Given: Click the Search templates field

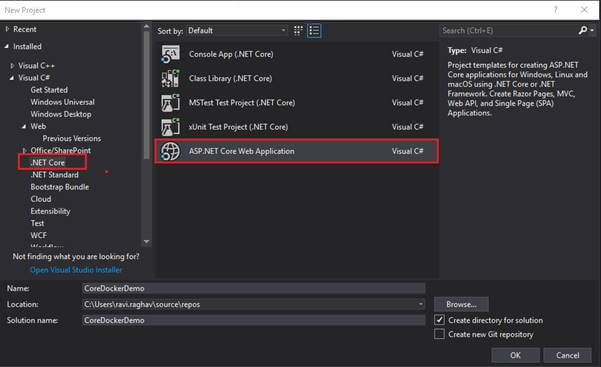Looking at the screenshot, I should click(508, 30).
